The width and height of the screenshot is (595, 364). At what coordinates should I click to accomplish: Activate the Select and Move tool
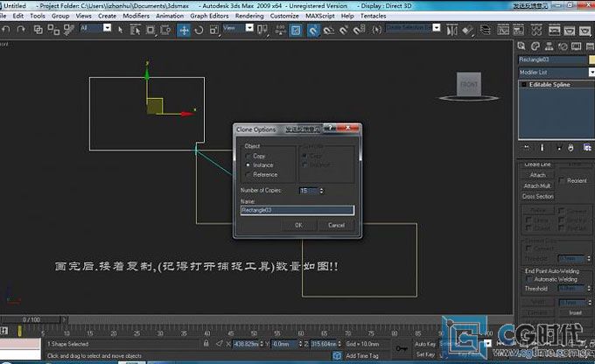tap(184, 30)
